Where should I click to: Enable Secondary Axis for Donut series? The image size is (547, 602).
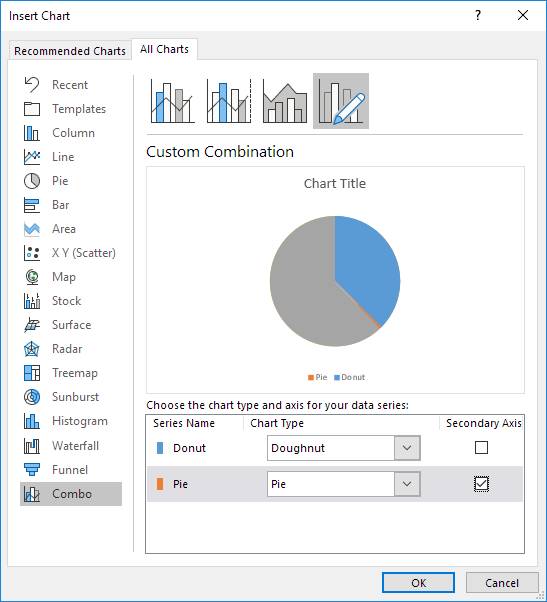[481, 448]
